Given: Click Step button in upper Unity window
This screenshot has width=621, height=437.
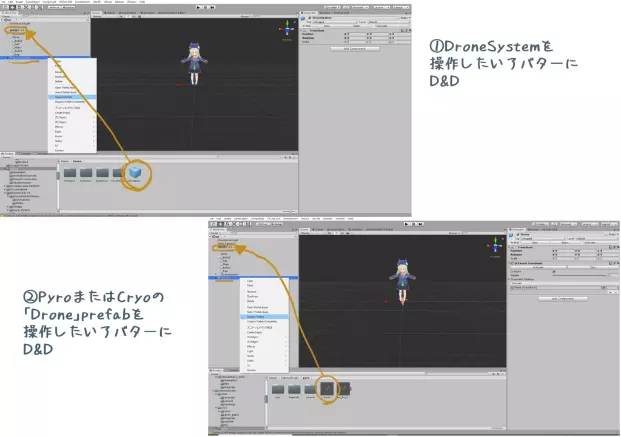Looking at the screenshot, I should click(213, 7).
